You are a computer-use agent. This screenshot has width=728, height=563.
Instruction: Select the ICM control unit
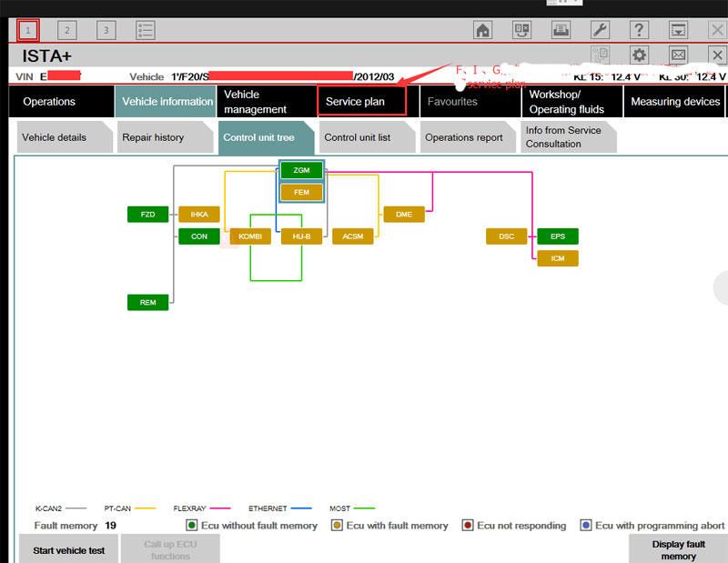click(x=558, y=258)
